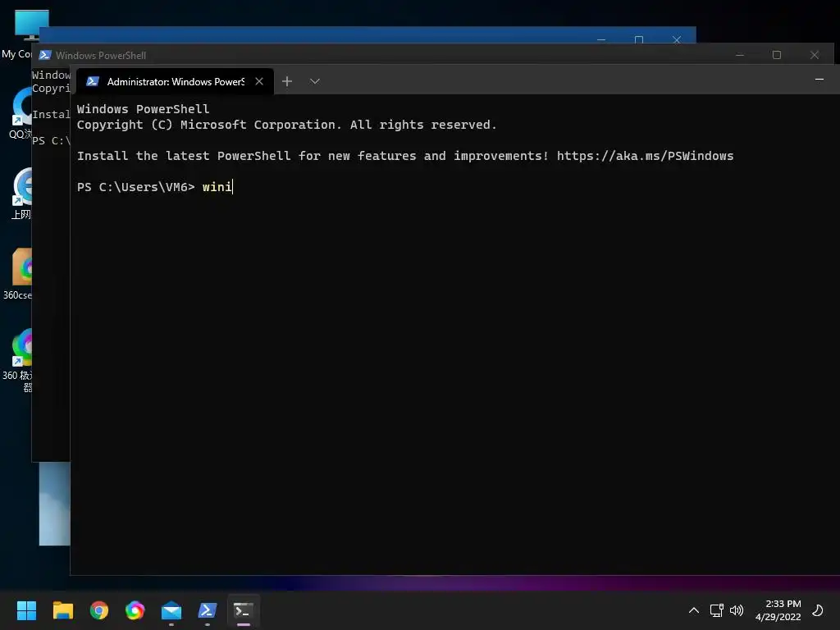Click the typed 'wini' command text
This screenshot has width=840, height=630.
217,187
